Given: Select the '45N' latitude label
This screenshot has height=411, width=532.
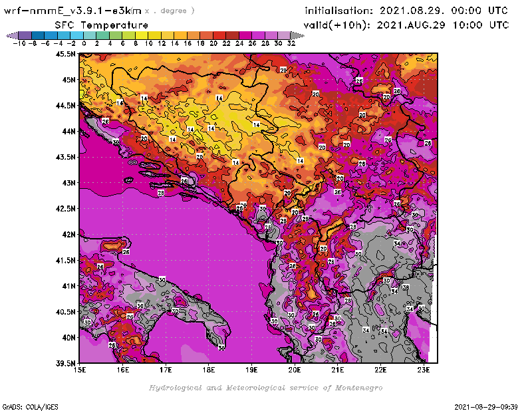Looking at the screenshot, I should [69, 80].
